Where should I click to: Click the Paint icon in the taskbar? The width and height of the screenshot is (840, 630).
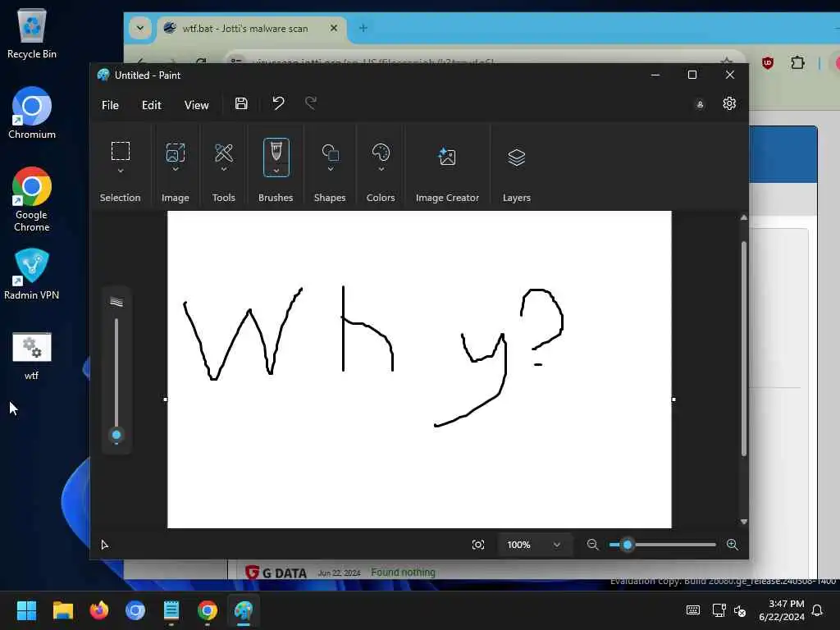click(x=244, y=610)
